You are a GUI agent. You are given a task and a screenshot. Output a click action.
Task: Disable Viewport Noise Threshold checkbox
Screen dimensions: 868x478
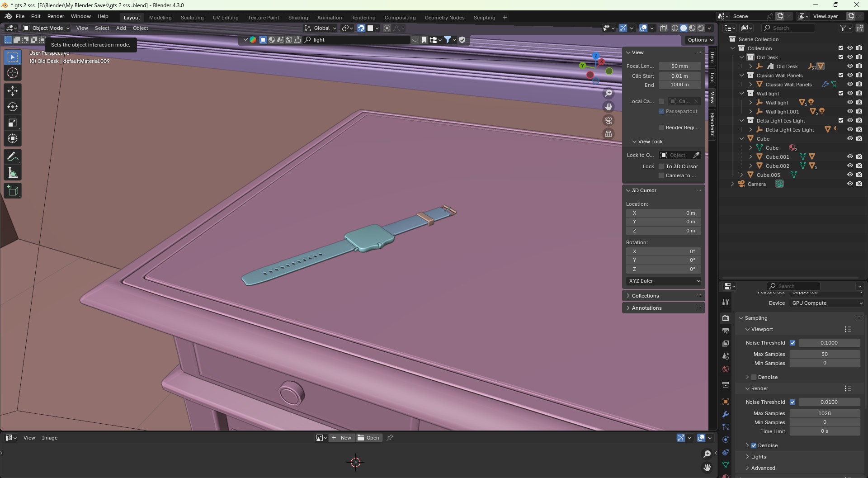point(793,343)
